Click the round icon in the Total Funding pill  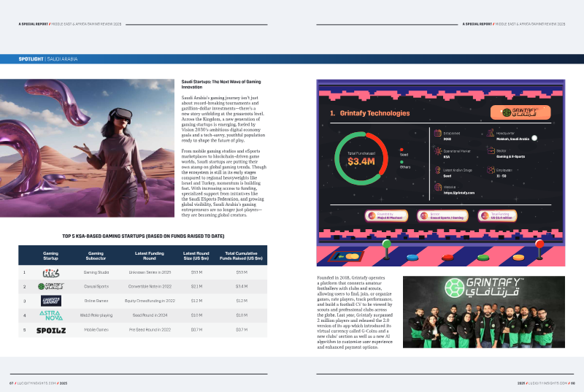485,215
